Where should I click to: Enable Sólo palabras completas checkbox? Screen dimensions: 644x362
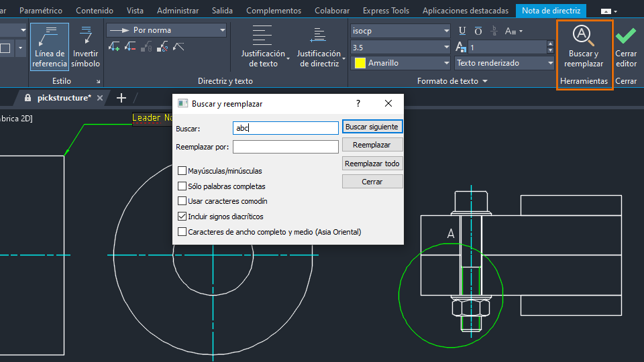[182, 186]
